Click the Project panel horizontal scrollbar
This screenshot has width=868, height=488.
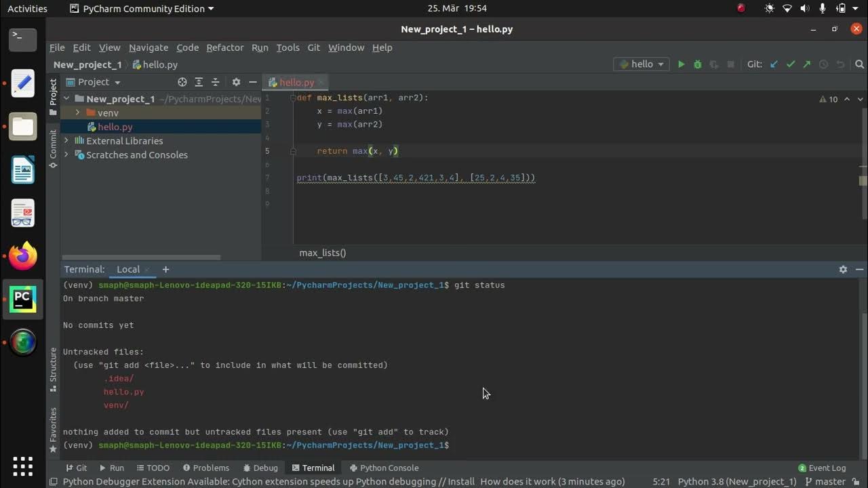pyautogui.click(x=142, y=257)
